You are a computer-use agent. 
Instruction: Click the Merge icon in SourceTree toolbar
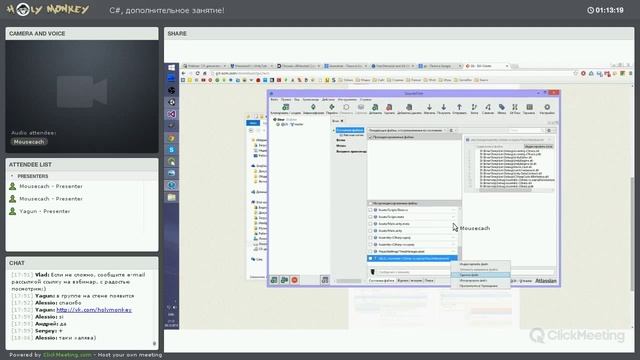(x=488, y=107)
